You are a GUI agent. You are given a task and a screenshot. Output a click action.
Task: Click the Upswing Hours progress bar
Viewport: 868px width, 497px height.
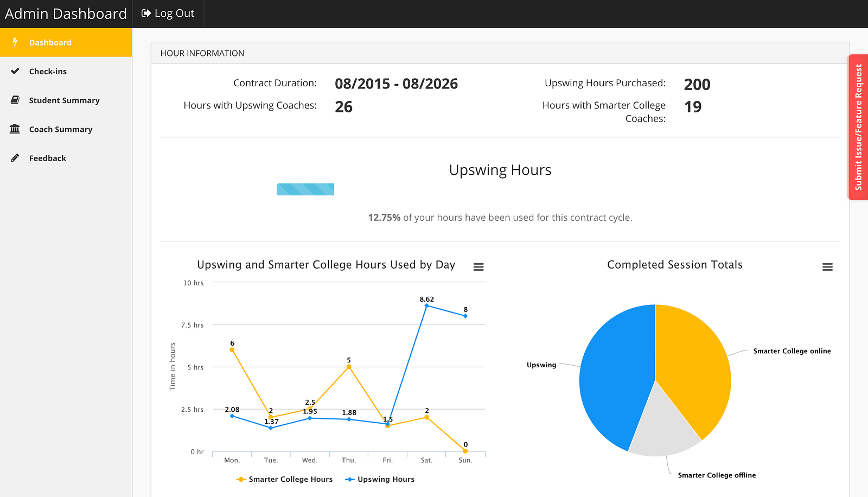tap(305, 189)
